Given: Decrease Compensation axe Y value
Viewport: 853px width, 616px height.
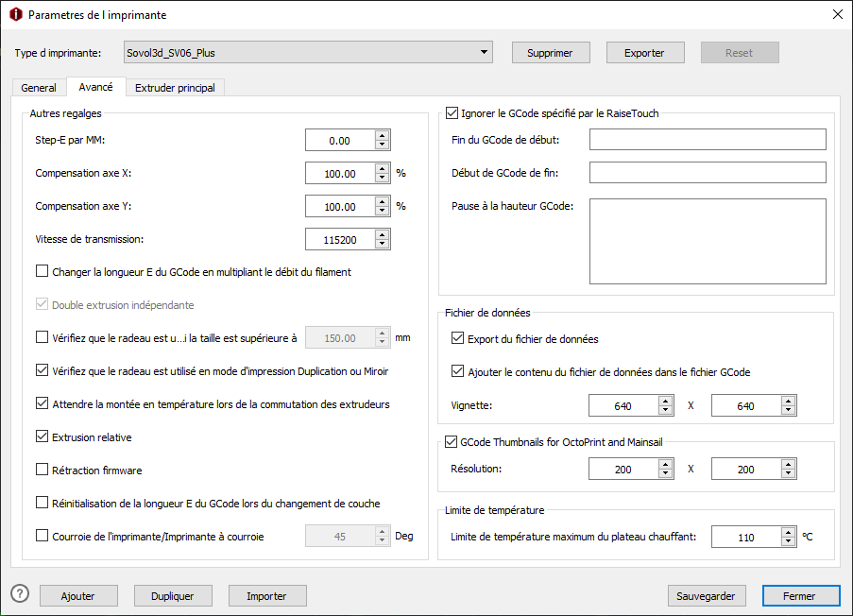Looking at the screenshot, I should click(x=383, y=211).
